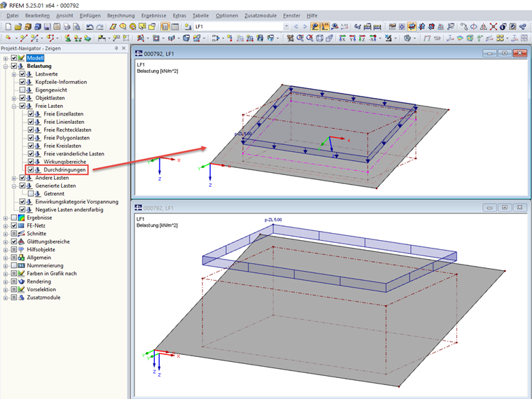Expand Andere Lasten tree node
Screen dimensions: 532x399
14,178
